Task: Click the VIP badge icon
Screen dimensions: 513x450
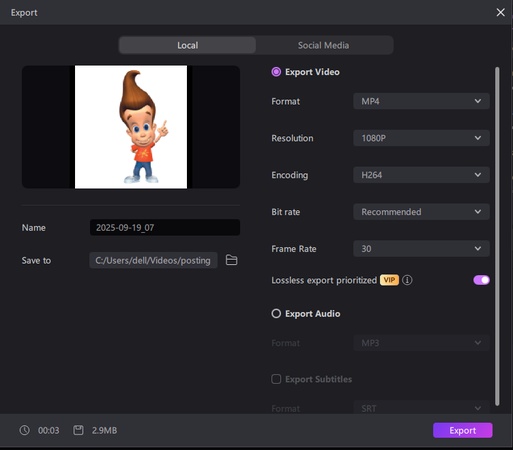Action: click(x=389, y=280)
